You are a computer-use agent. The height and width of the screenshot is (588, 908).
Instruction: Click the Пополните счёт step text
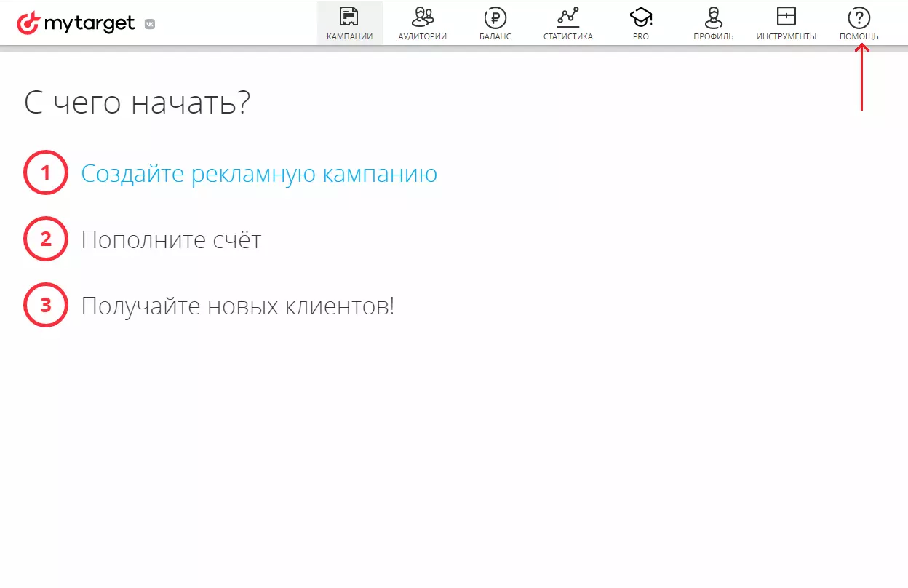pyautogui.click(x=171, y=239)
